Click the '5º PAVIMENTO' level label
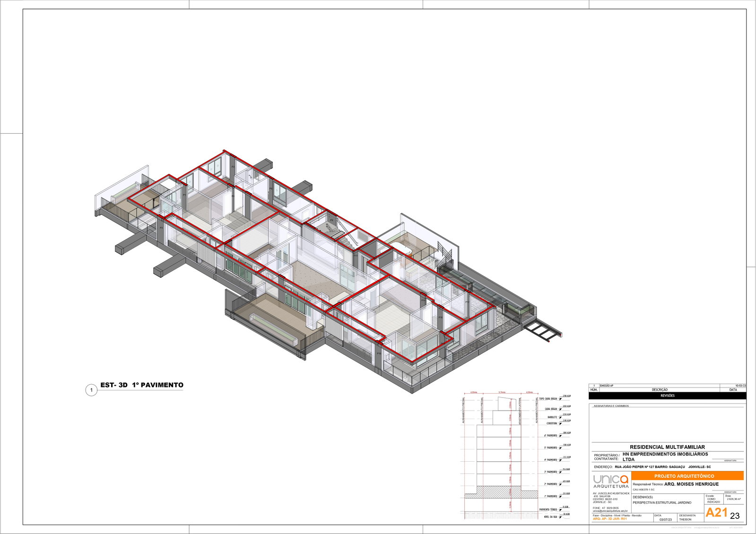 pyautogui.click(x=550, y=448)
